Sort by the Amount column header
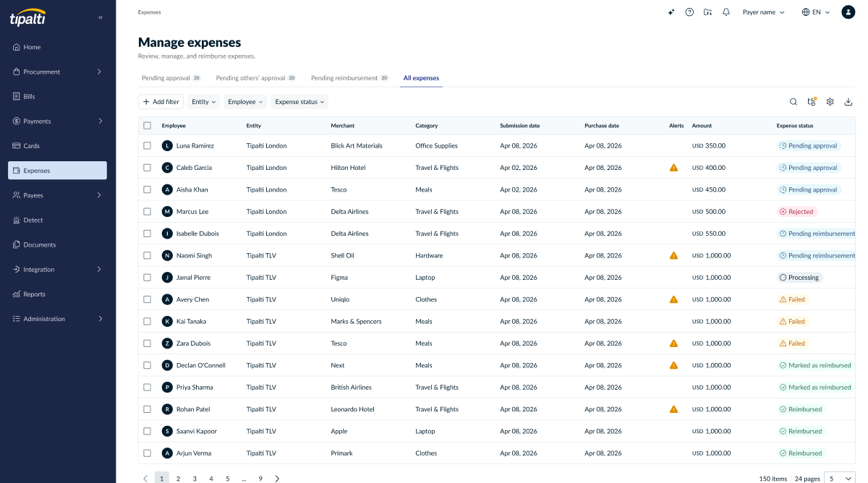Image resolution: width=868 pixels, height=483 pixels. [702, 126]
